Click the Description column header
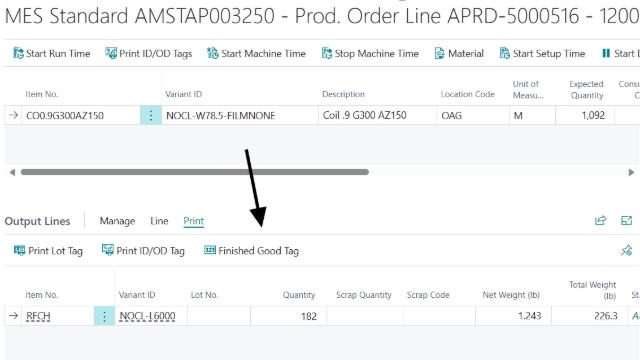 click(344, 94)
